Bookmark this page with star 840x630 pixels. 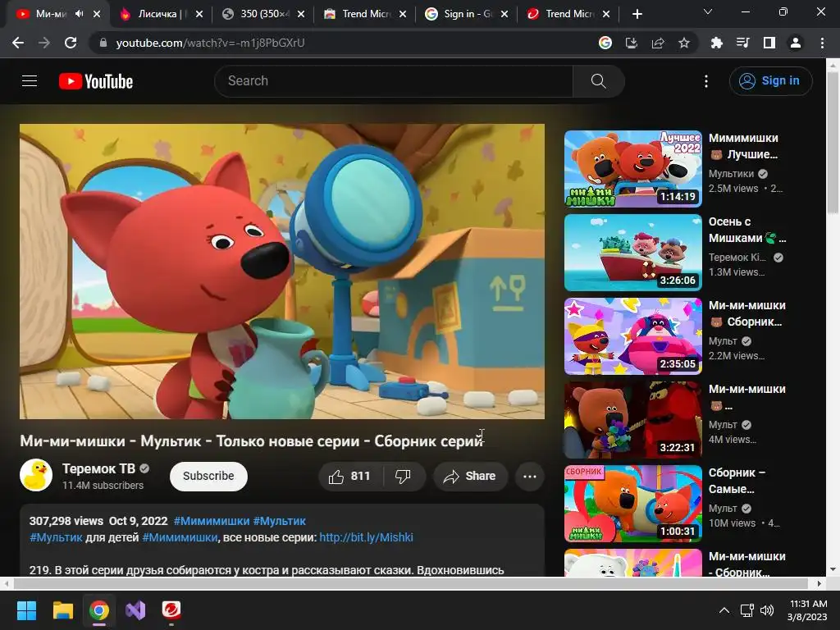(684, 43)
